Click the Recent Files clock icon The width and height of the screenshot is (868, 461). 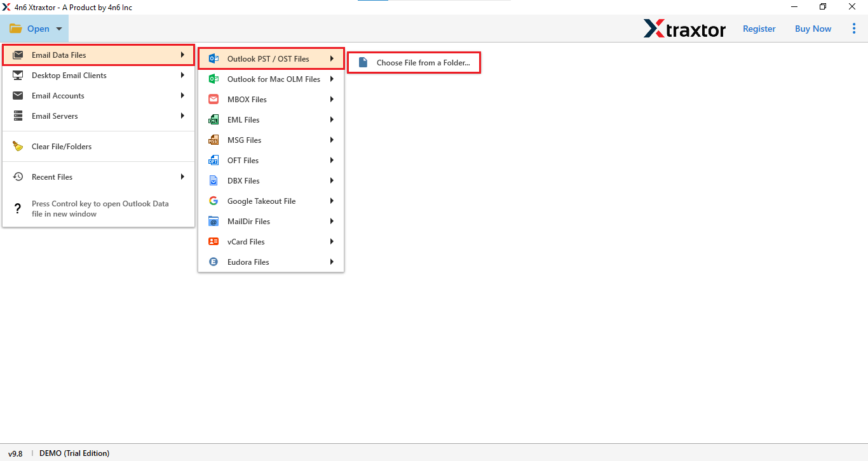(17, 177)
